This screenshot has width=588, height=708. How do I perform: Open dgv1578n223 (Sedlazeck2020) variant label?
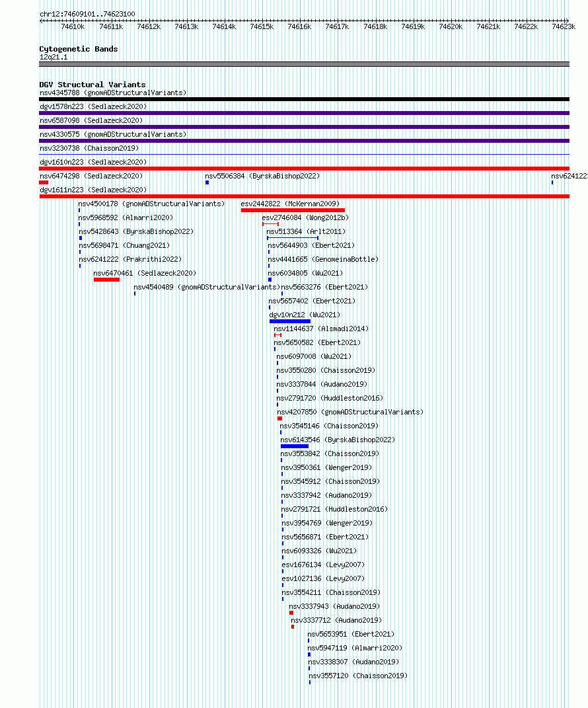[93, 106]
